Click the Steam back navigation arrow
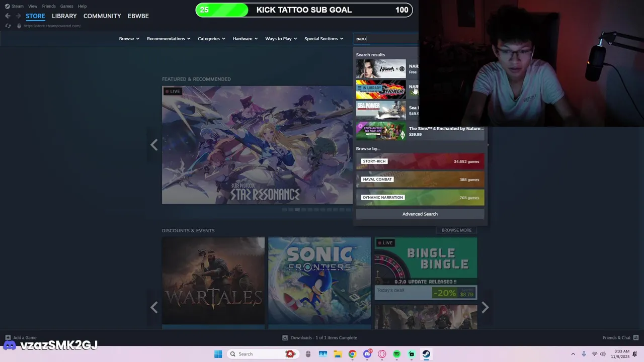Image resolution: width=644 pixels, height=362 pixels. pos(8,16)
